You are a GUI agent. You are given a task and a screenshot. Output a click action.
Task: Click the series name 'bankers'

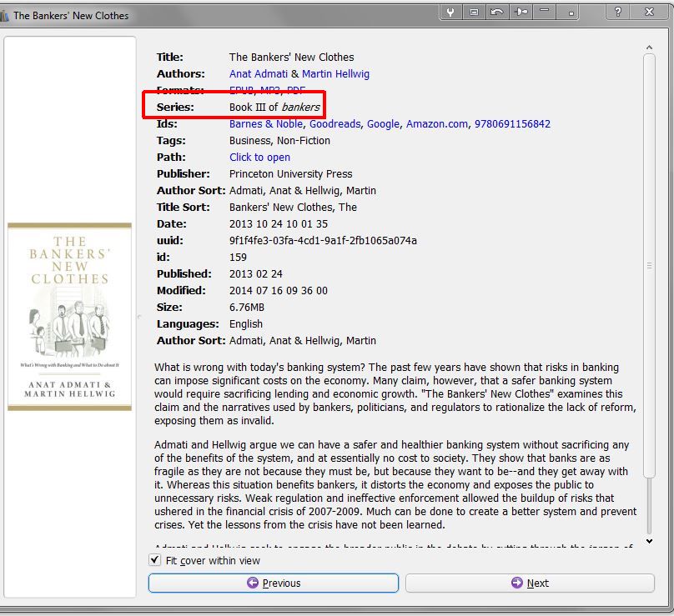click(300, 107)
